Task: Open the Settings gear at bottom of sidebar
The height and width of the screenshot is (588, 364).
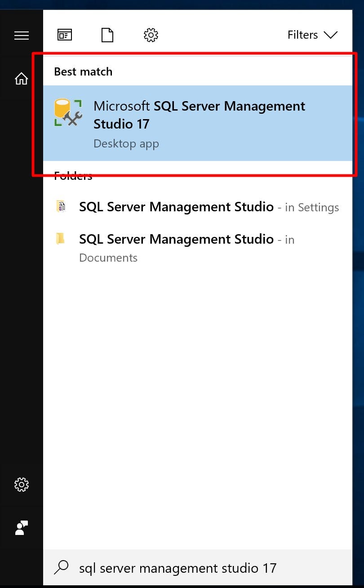Action: pos(21,485)
